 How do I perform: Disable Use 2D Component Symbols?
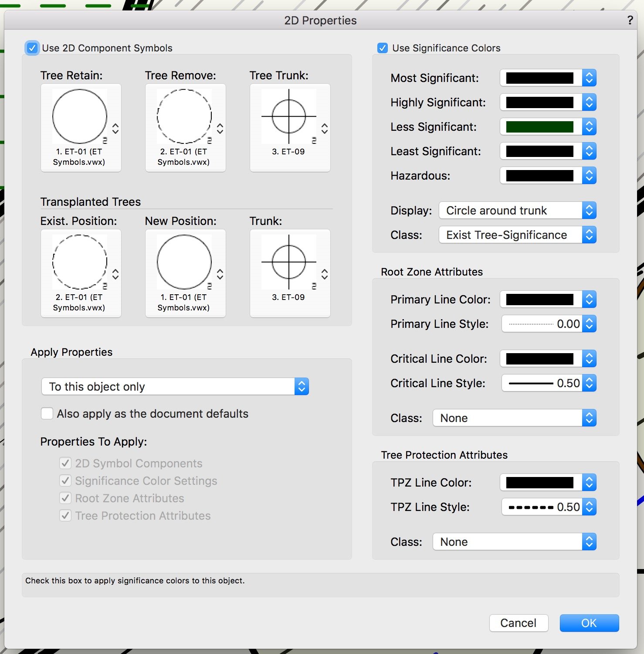click(x=32, y=48)
